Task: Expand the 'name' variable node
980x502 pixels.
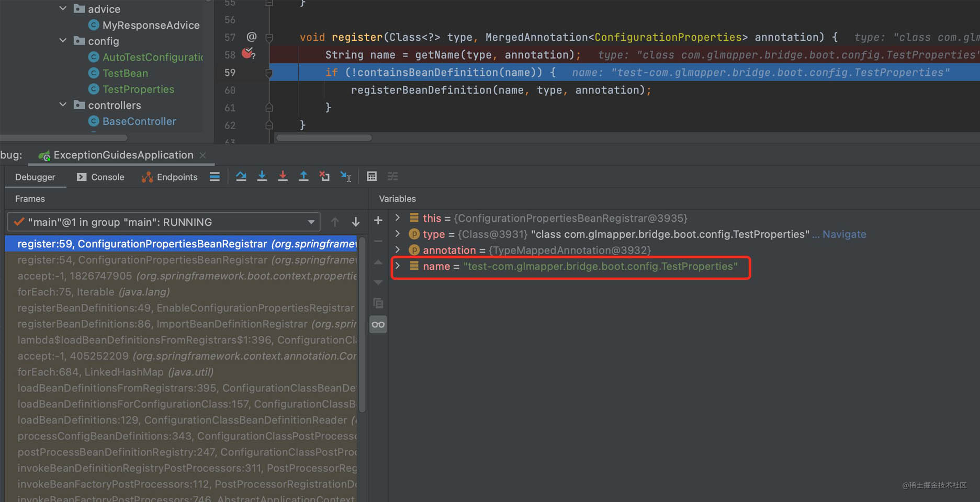Action: [398, 266]
